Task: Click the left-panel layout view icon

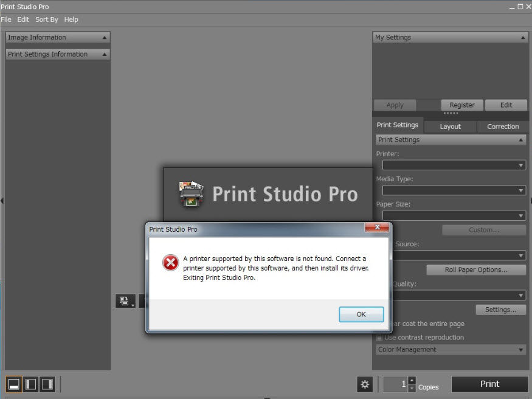Action: (x=30, y=384)
